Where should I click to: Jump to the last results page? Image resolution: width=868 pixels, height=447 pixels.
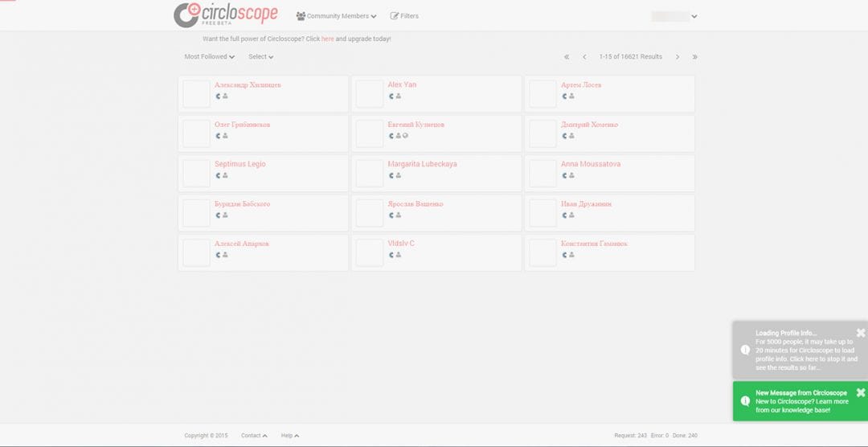coord(694,56)
